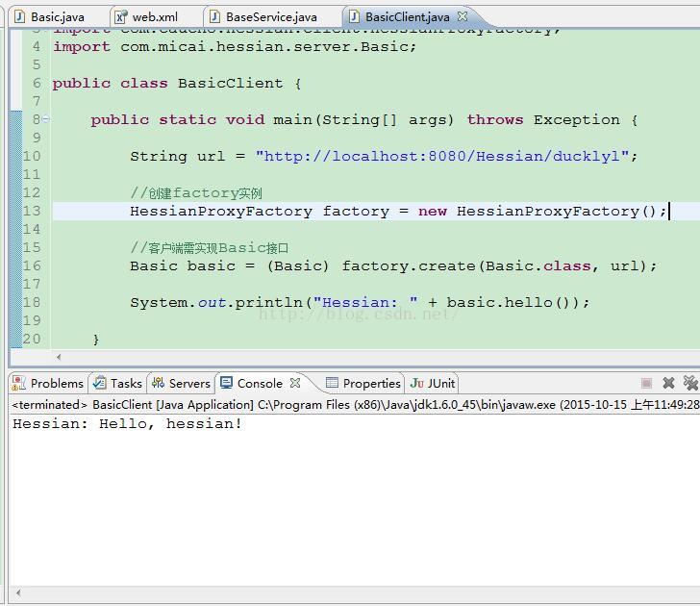Click the Remove Launch console icon
This screenshot has height=606, width=700.
(x=668, y=383)
